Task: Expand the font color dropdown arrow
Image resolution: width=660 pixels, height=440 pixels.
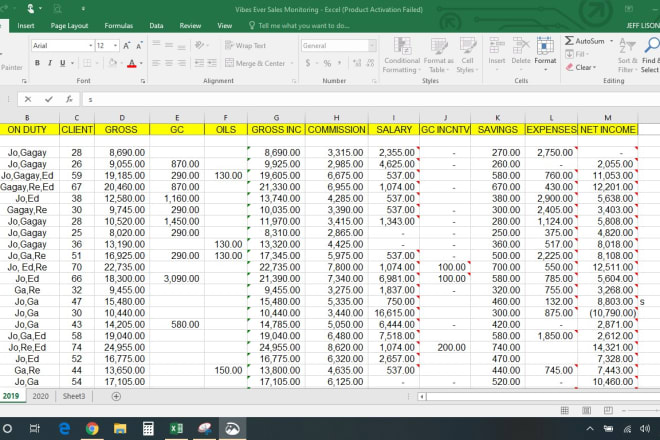Action: [x=142, y=63]
